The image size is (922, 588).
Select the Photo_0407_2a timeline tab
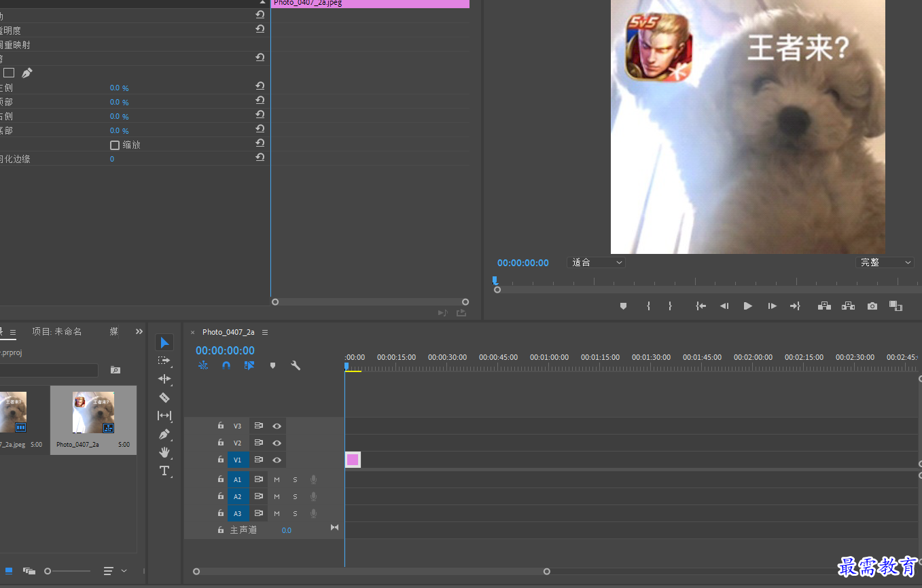coord(228,332)
